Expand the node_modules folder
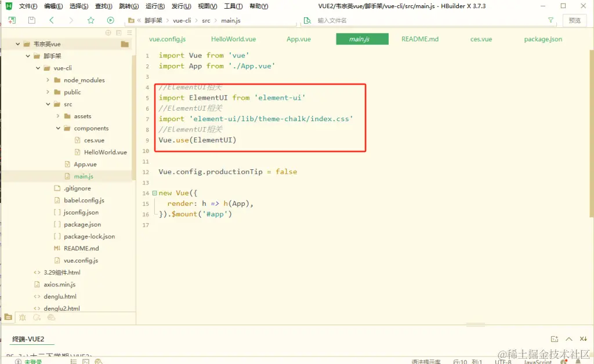Image resolution: width=594 pixels, height=364 pixels. coord(48,80)
